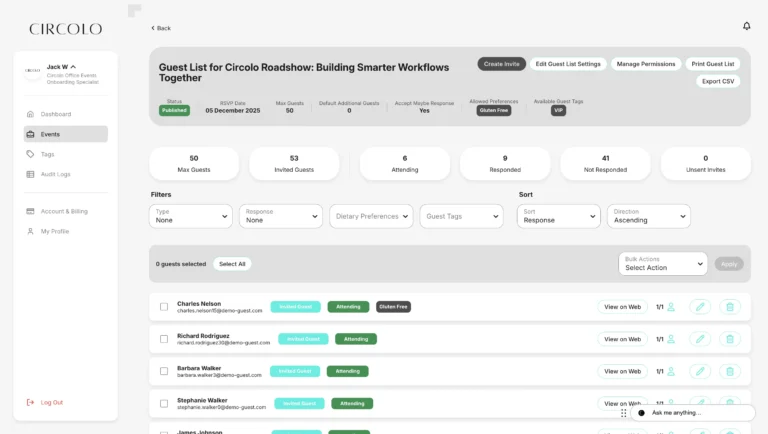Screen dimensions: 768x434
Task: Open Account & Billing menu item
Action: point(63,211)
